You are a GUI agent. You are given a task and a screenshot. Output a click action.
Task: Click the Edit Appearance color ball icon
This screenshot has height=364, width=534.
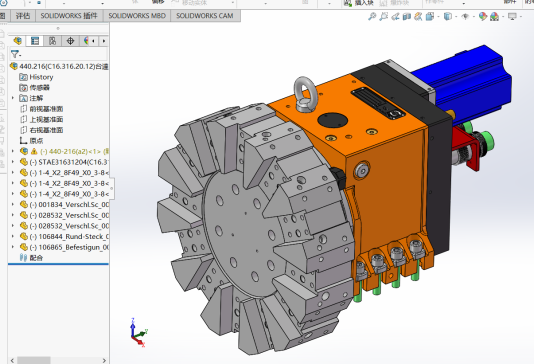tap(483, 16)
